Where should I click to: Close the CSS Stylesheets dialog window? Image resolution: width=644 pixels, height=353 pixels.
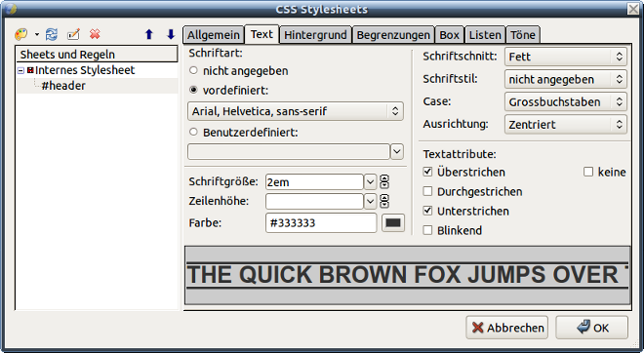633,9
